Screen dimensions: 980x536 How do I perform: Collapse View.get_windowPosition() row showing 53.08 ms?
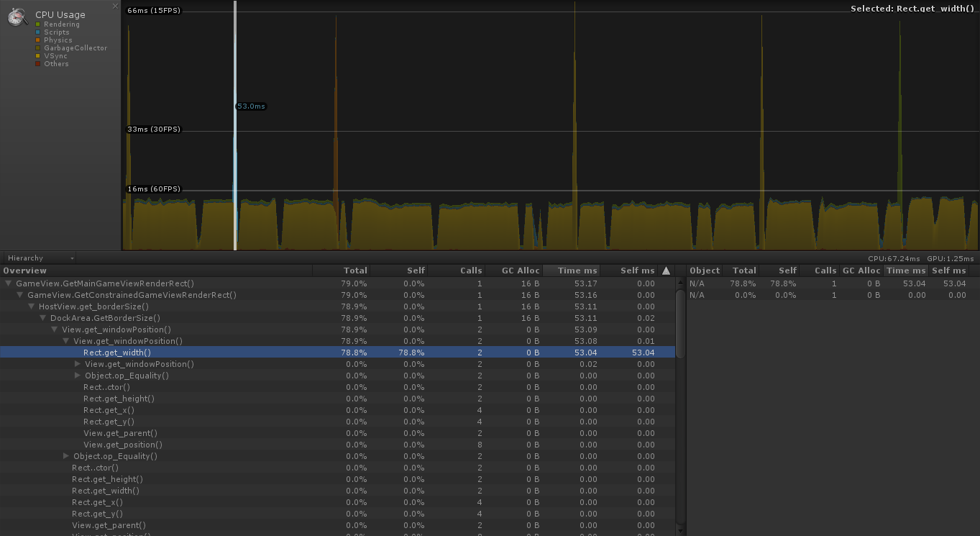(66, 341)
